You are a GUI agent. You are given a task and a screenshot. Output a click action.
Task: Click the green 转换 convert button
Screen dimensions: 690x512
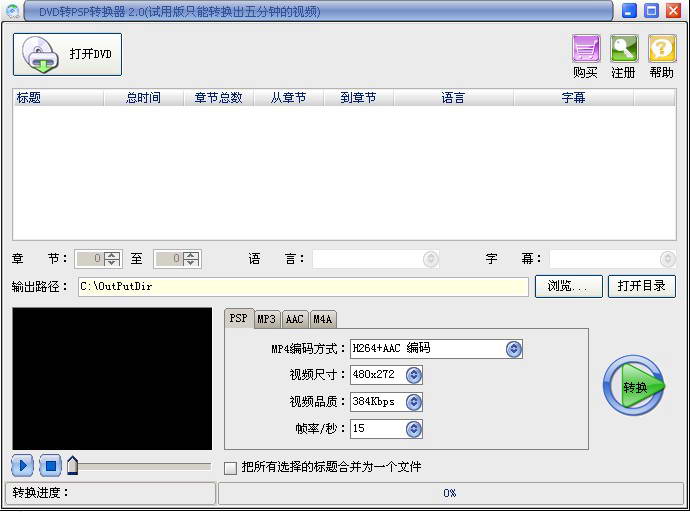(634, 386)
